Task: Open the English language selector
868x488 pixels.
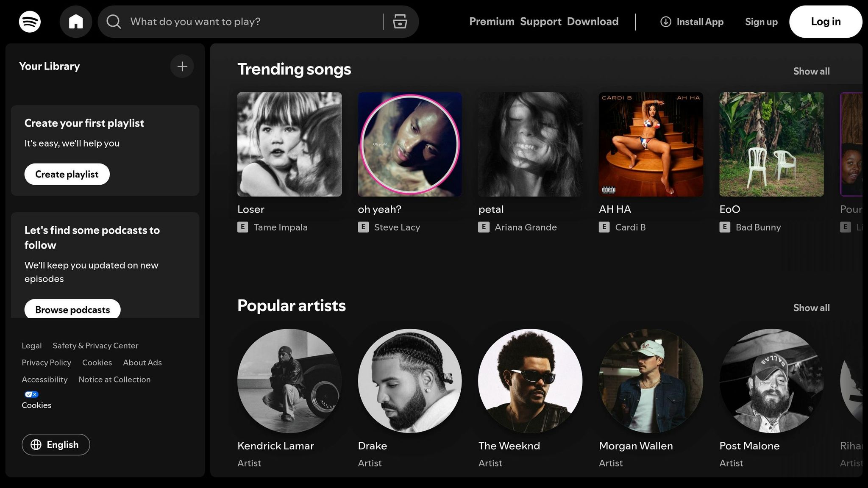Action: click(x=56, y=445)
